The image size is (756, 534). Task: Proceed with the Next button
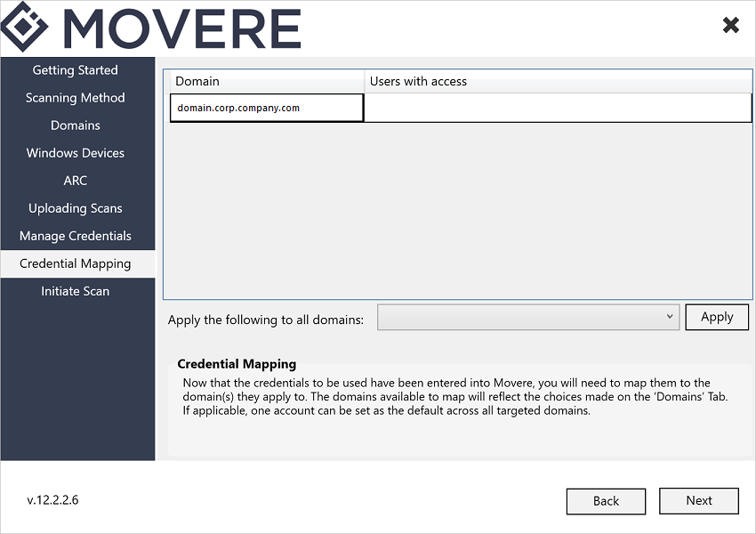click(x=699, y=501)
